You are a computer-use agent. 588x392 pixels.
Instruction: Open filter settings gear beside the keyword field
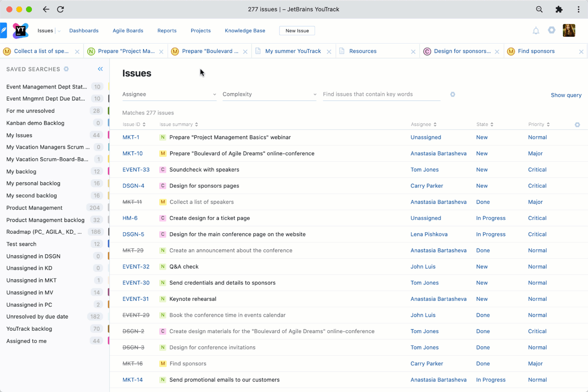click(x=453, y=94)
